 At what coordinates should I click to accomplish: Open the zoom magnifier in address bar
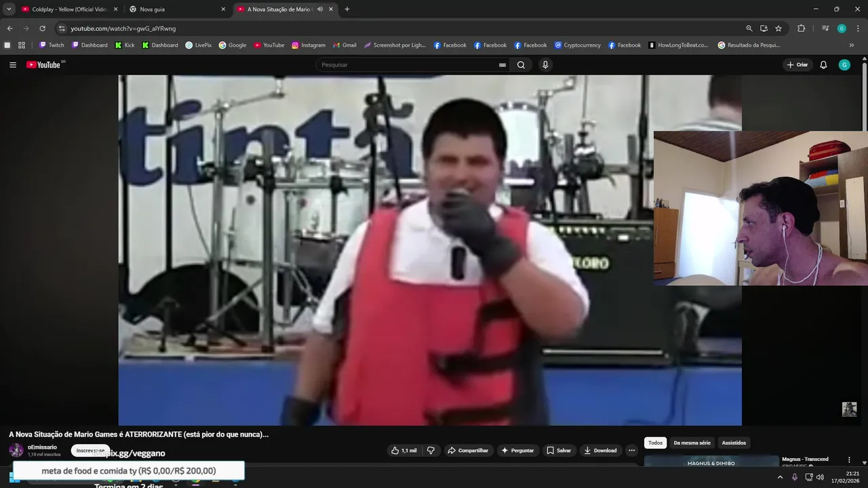coord(749,28)
